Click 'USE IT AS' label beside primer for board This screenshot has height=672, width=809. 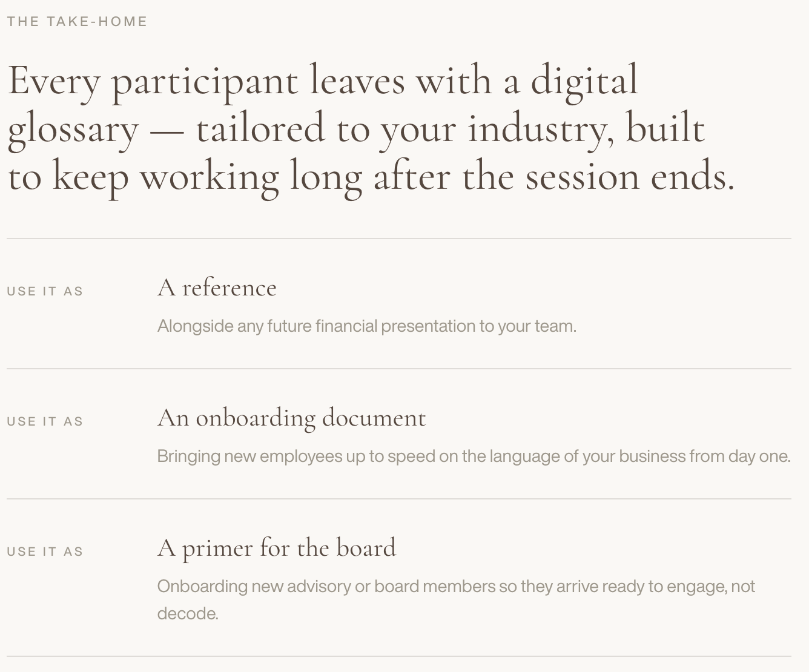pos(45,552)
